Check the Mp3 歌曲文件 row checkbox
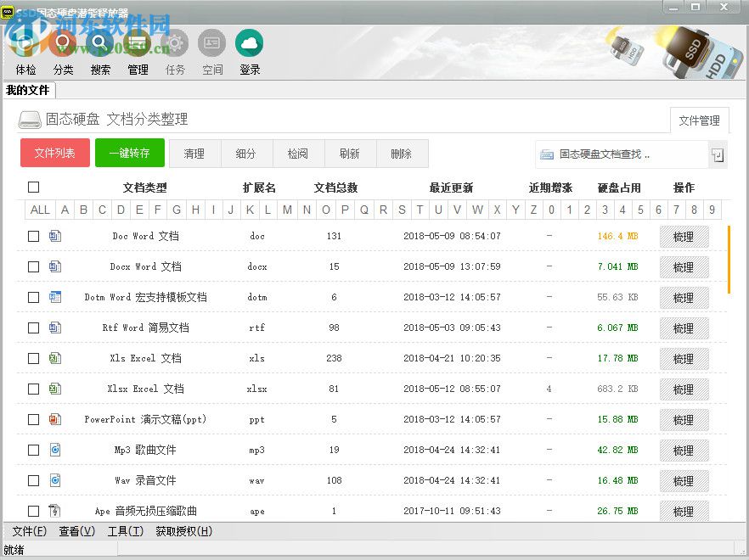This screenshot has width=749, height=560. click(33, 451)
